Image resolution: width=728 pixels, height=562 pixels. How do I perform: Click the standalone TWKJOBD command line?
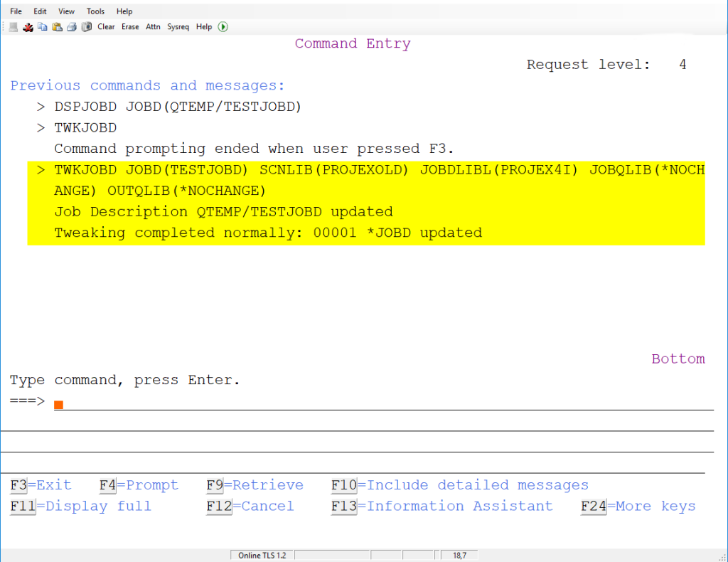pyautogui.click(x=85, y=128)
